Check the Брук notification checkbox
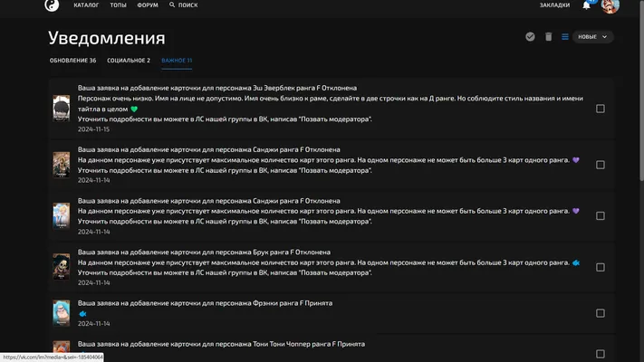The width and height of the screenshot is (644, 362). (600, 267)
